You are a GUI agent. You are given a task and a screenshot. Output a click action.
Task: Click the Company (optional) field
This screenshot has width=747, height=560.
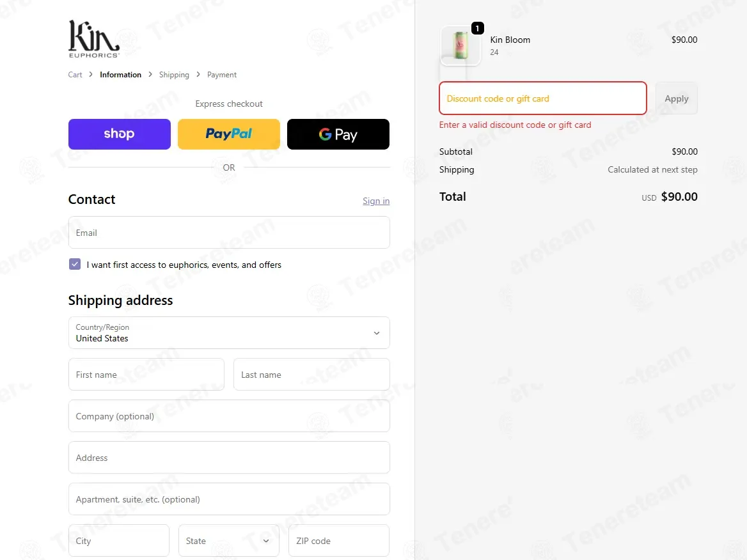click(229, 416)
